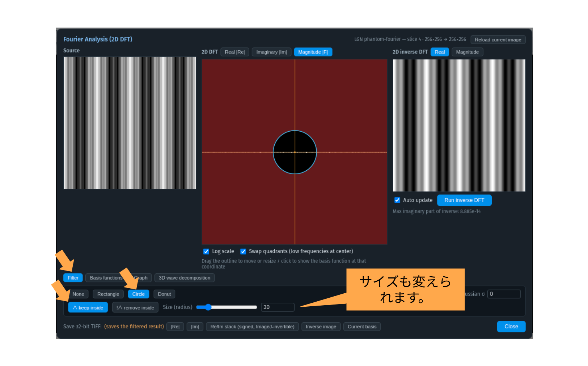Show the Real |Re| DFT view

(x=234, y=52)
